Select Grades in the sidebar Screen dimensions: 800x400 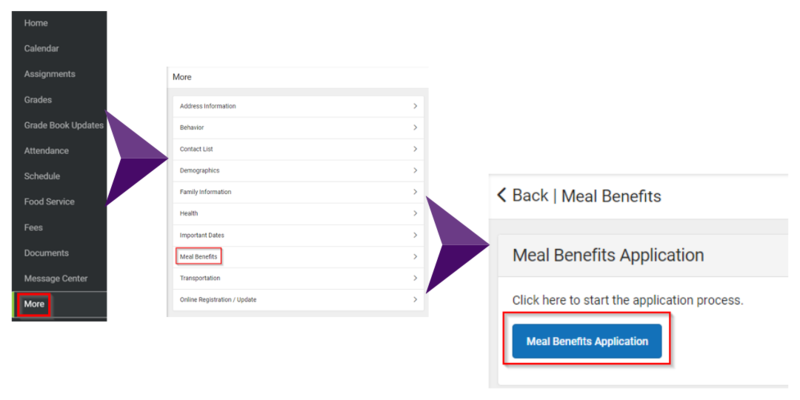point(38,100)
